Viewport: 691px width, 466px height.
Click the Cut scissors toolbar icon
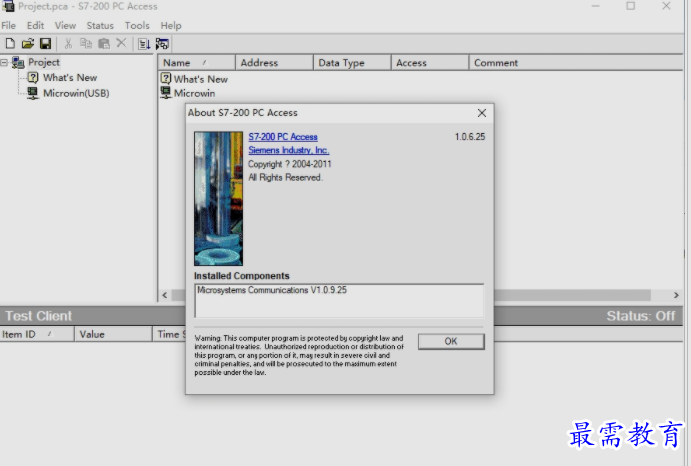(68, 44)
